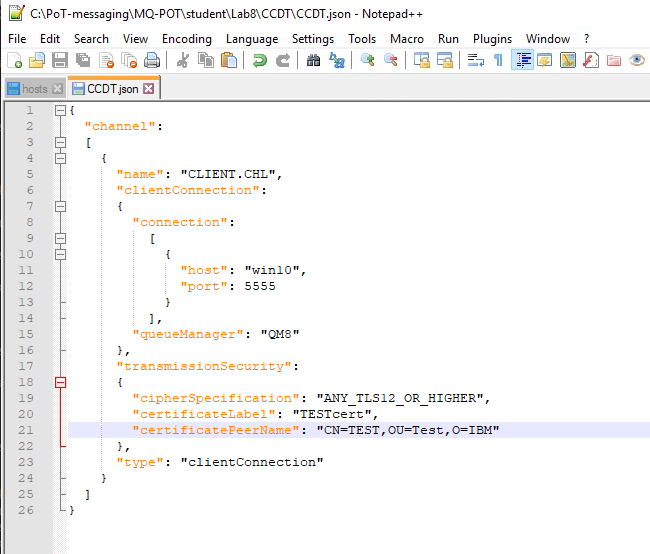650x554 pixels.
Task: Open the Search menu
Action: (91, 39)
